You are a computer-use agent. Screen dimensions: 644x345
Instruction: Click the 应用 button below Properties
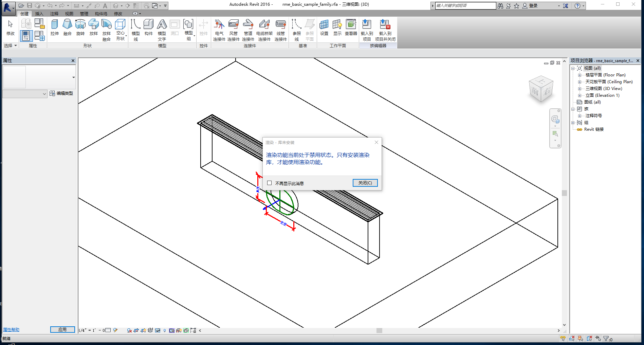point(62,329)
